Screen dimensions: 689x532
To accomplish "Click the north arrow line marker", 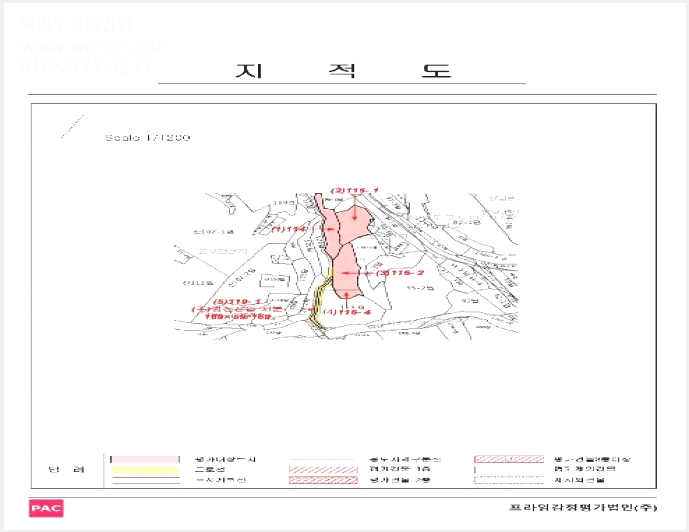I will (x=72, y=127).
